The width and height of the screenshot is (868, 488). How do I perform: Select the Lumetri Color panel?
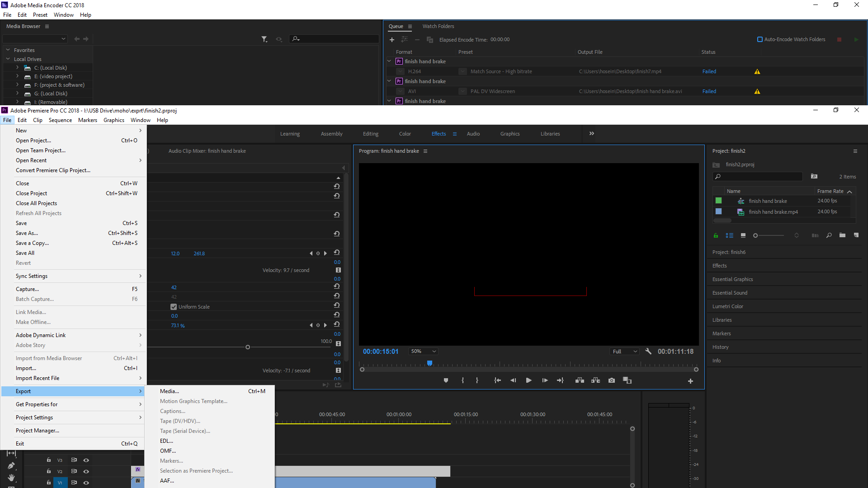[727, 305]
